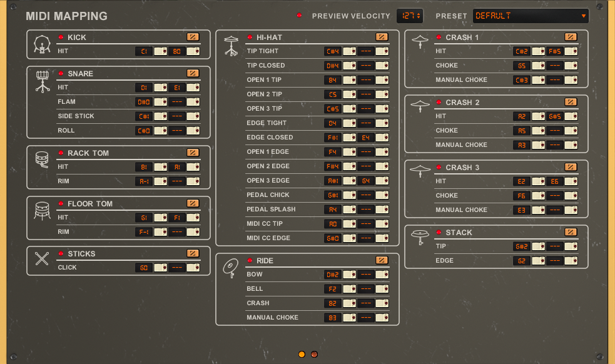Select the Floor Tom drum icon
This screenshot has width=615, height=364.
42,211
